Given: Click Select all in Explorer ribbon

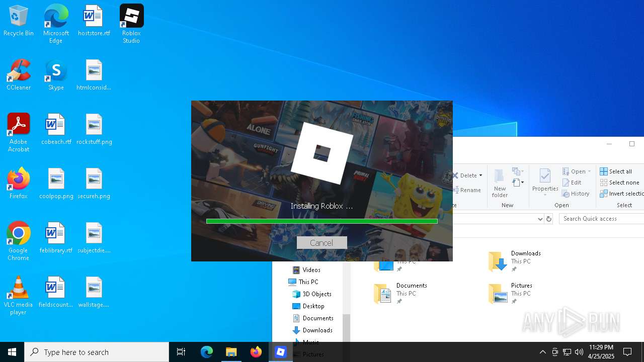Looking at the screenshot, I should [616, 171].
